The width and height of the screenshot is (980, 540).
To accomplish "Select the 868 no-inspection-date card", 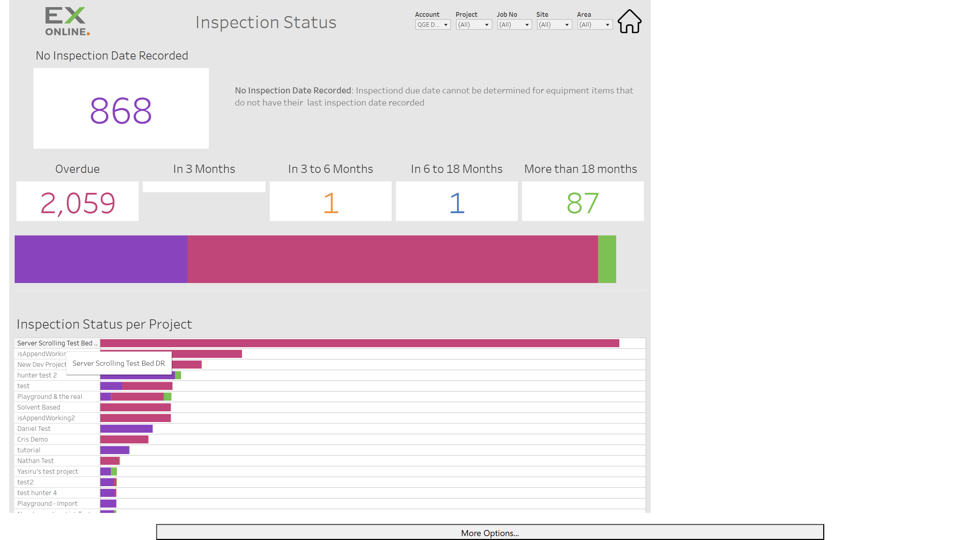I will coord(121,108).
